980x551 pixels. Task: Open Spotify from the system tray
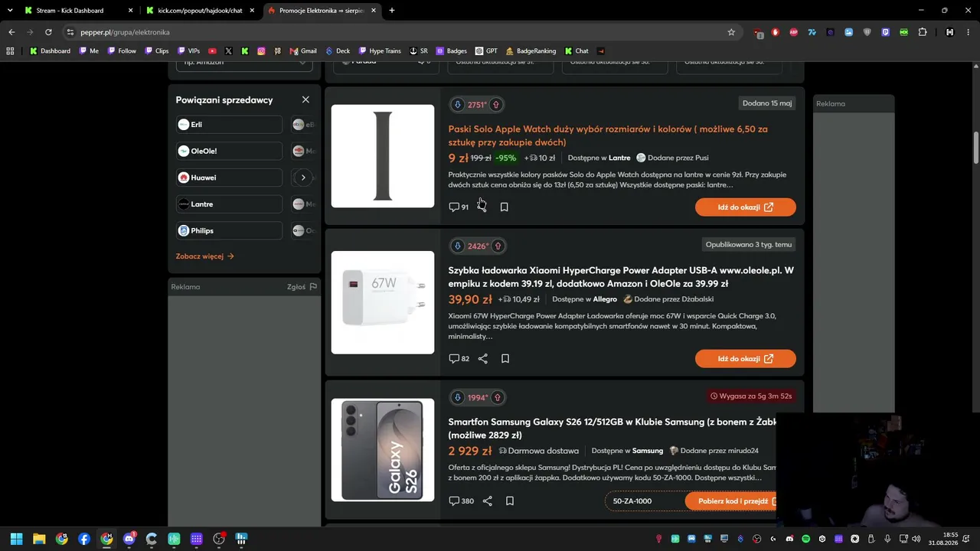[x=806, y=539]
